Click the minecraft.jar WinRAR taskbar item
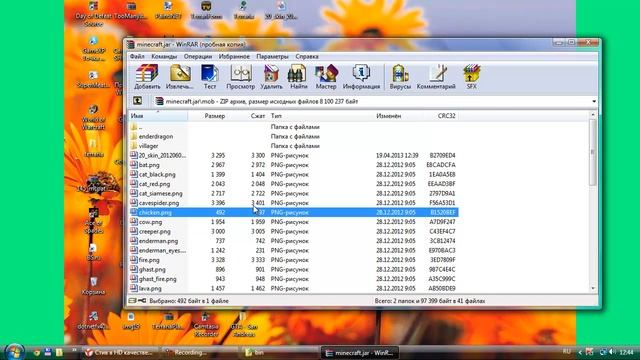The height and width of the screenshot is (360, 640). pyautogui.click(x=360, y=352)
